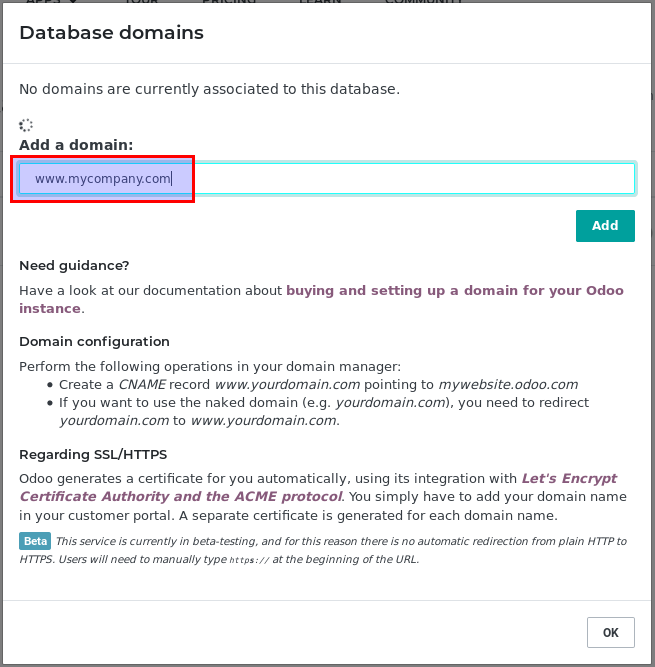Click the mywebsite.odoo.com example text
Screen dimensions: 655x667
(x=510, y=384)
